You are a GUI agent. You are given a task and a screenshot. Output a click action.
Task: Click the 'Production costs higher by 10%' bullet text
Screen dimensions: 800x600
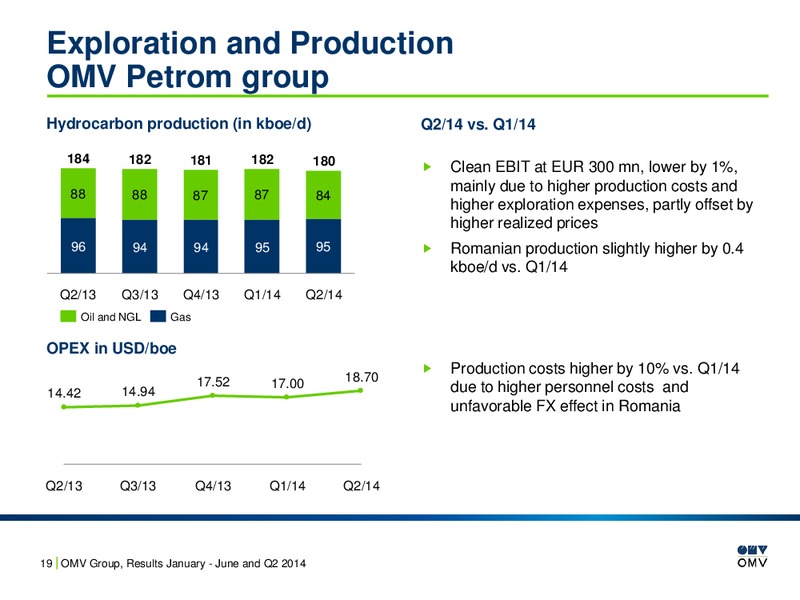(x=594, y=387)
